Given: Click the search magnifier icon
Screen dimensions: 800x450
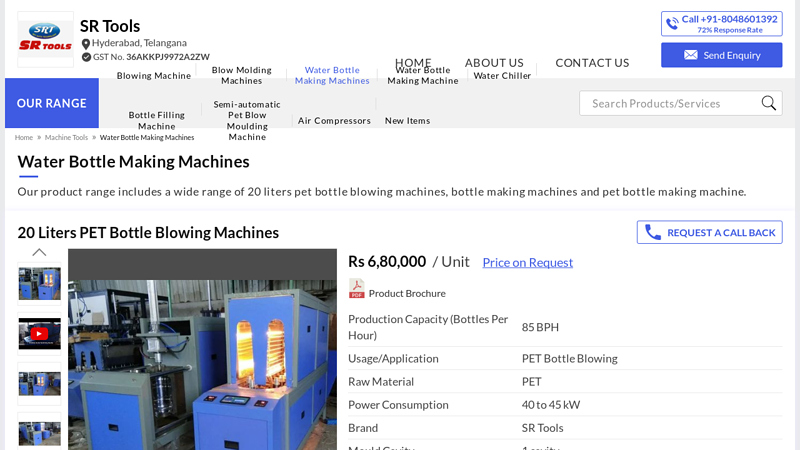Looking at the screenshot, I should (x=768, y=103).
